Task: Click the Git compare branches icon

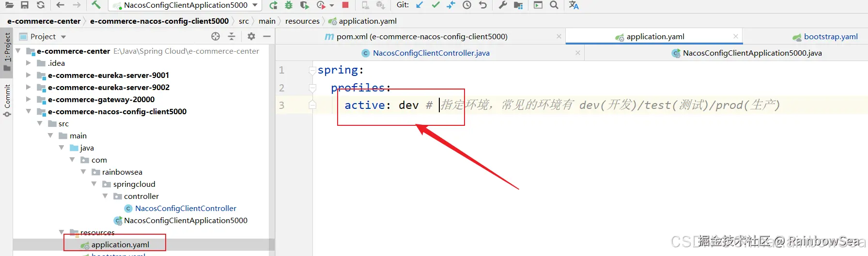Action: click(x=451, y=5)
